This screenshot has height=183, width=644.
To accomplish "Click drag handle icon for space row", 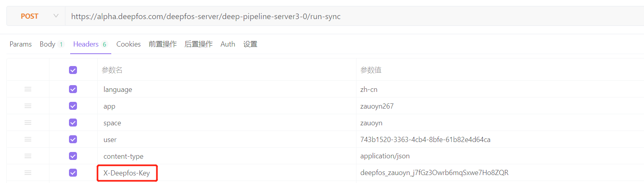I will pyautogui.click(x=28, y=123).
